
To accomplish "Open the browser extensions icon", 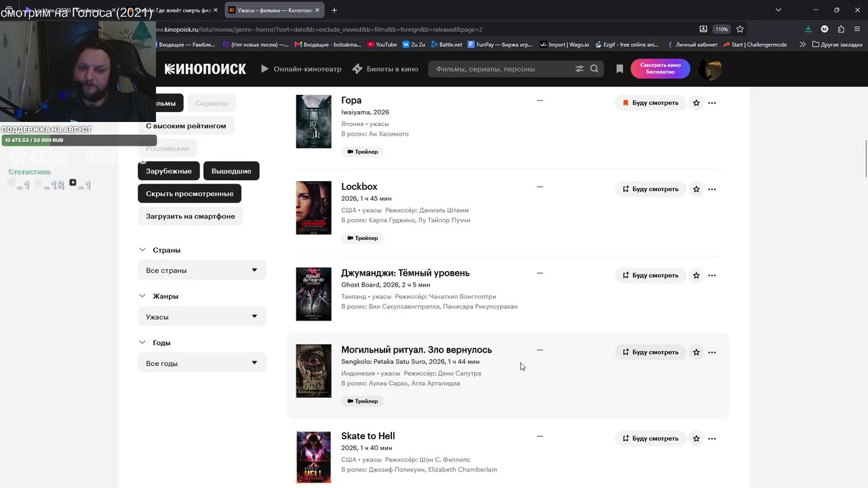I will click(x=841, y=29).
